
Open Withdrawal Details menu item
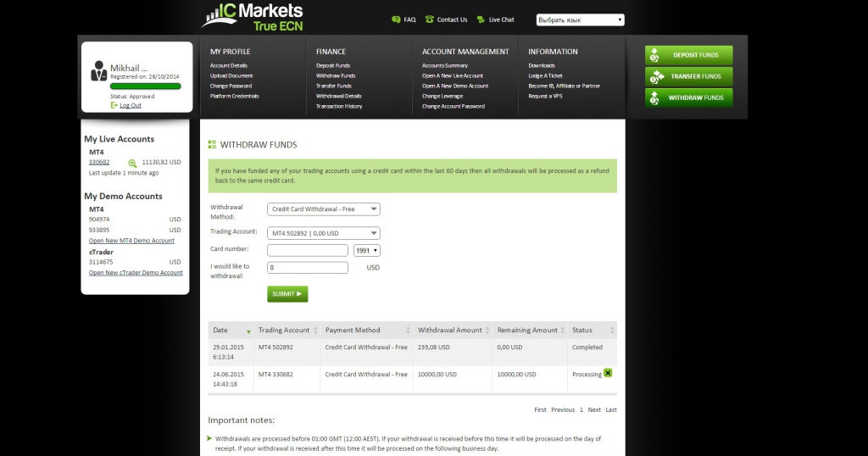click(x=339, y=96)
